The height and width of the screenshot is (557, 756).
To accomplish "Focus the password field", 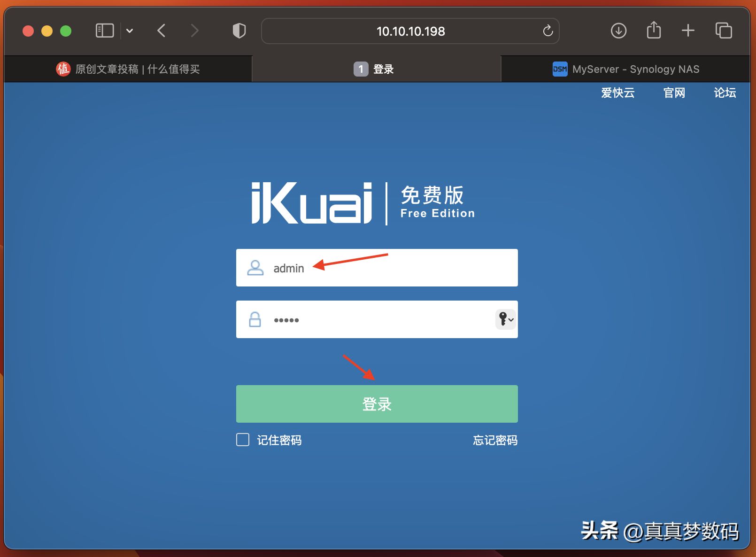I will [x=377, y=319].
